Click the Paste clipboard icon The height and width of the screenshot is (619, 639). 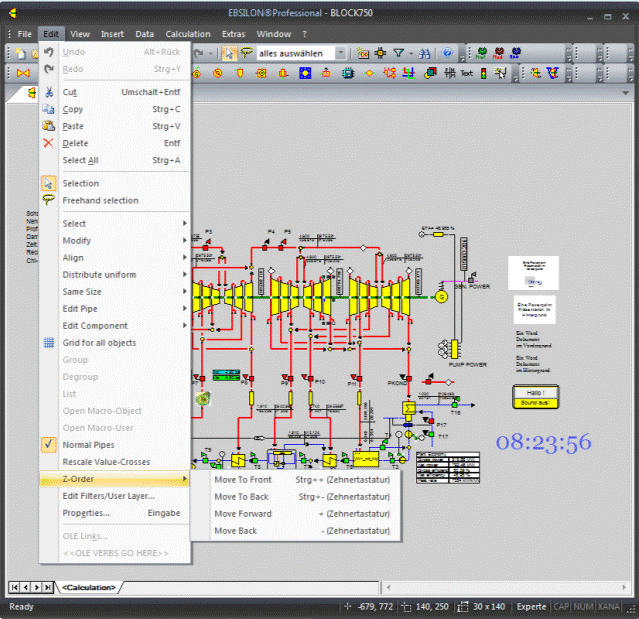(48, 126)
